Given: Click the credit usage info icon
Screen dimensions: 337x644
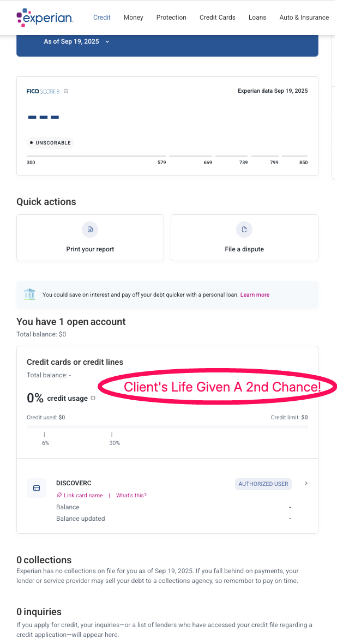Looking at the screenshot, I should (x=93, y=398).
